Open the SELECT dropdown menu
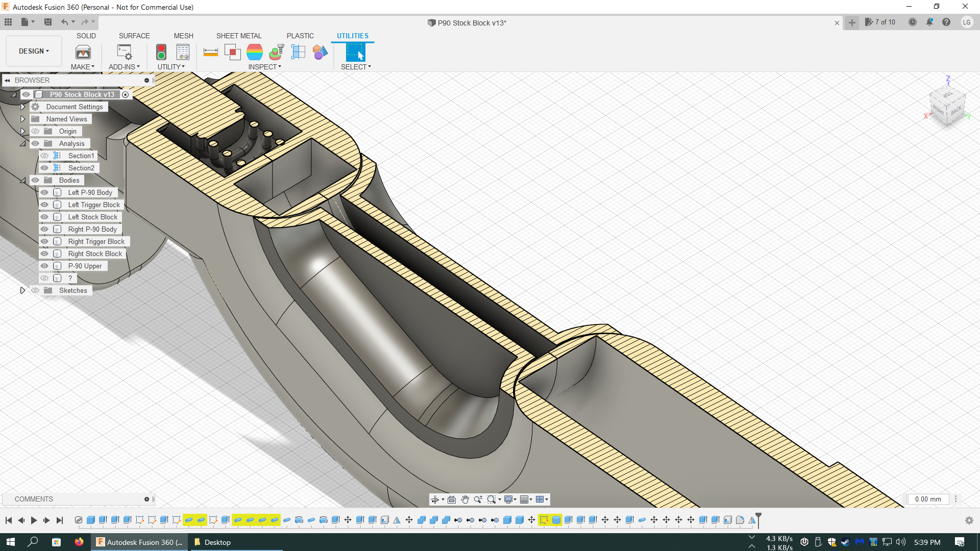 [356, 67]
